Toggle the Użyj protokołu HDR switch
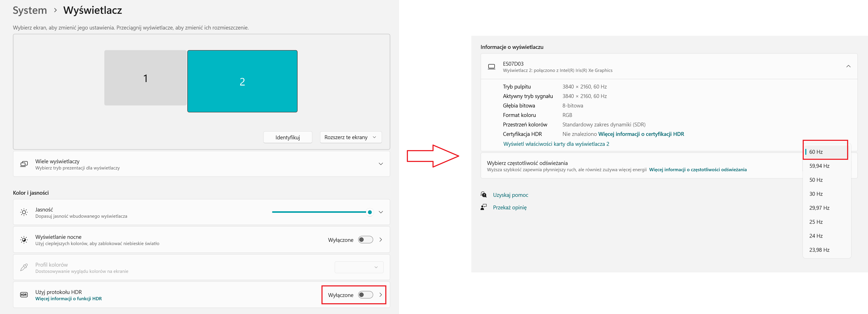 (365, 295)
